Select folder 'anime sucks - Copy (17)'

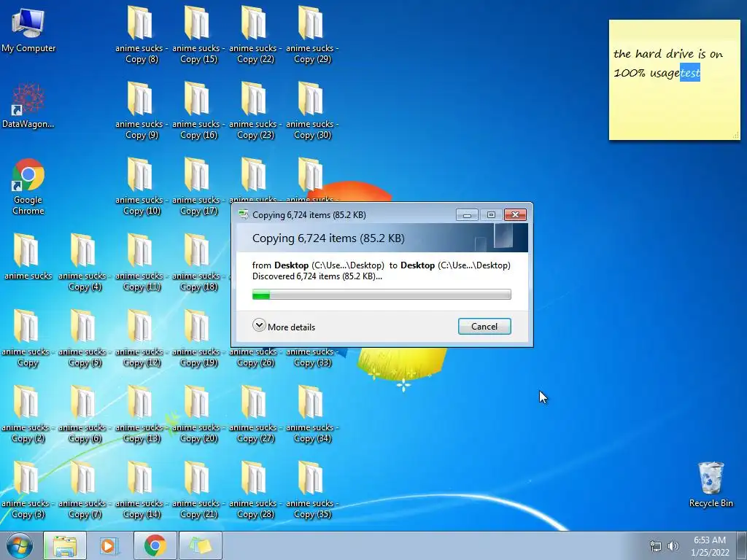pyautogui.click(x=198, y=186)
